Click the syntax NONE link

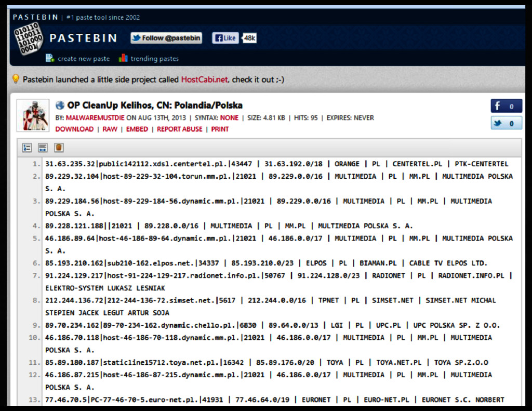point(229,118)
